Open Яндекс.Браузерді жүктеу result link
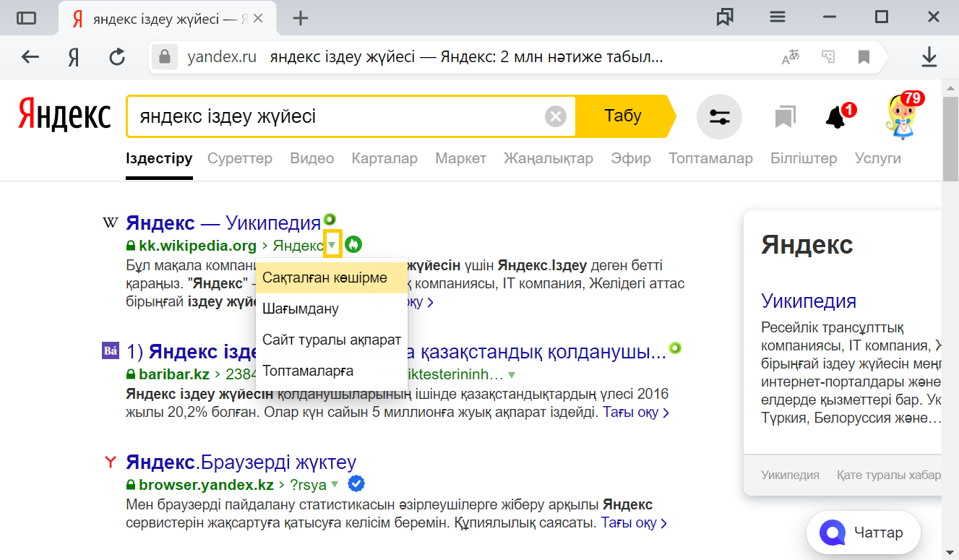959x560 pixels. point(241,462)
